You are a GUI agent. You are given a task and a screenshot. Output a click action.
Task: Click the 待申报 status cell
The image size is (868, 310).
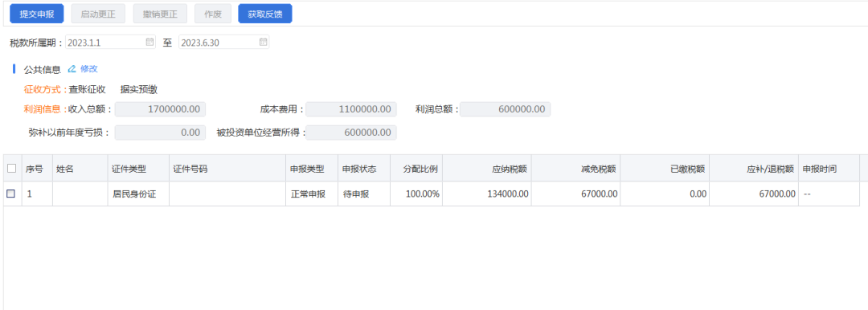coord(364,194)
